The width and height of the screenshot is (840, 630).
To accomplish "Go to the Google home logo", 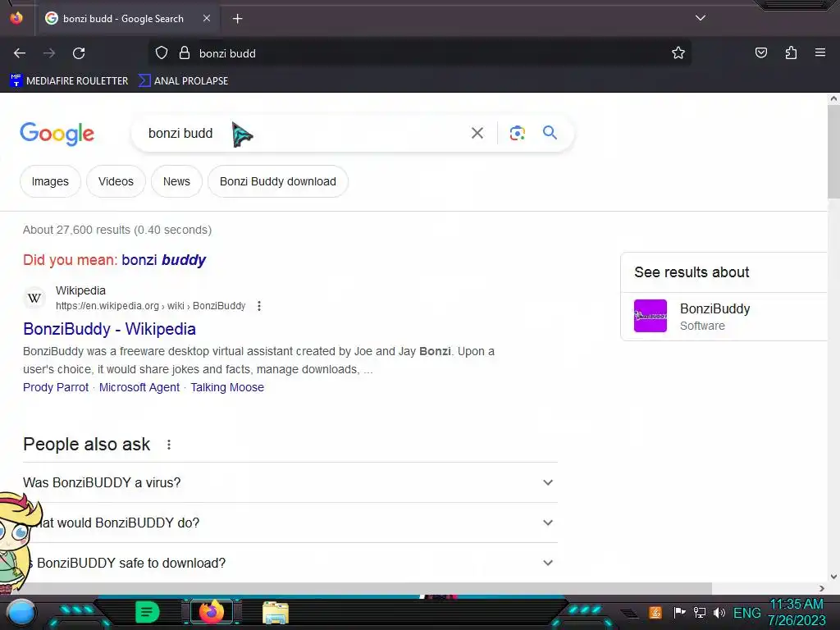I will (x=57, y=134).
